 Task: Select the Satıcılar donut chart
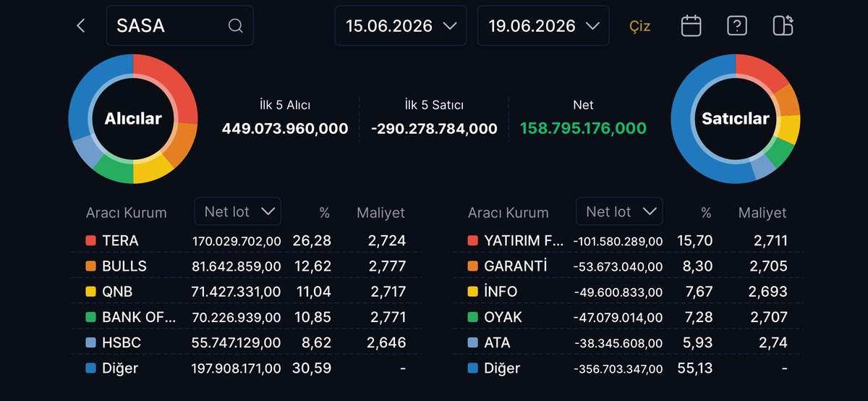coord(736,118)
